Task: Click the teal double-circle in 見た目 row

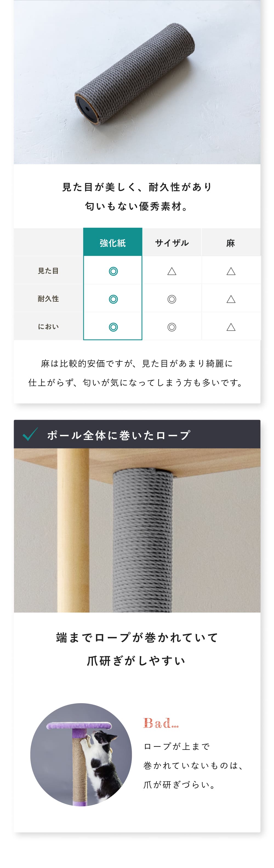Action: pos(113,271)
